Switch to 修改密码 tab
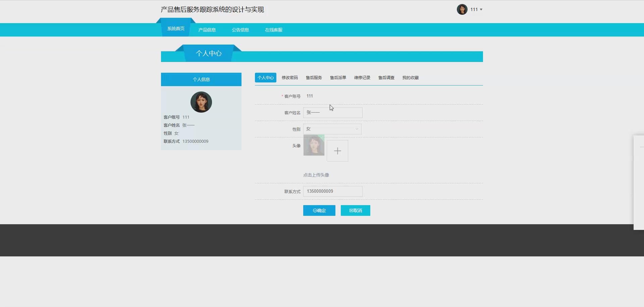 290,77
